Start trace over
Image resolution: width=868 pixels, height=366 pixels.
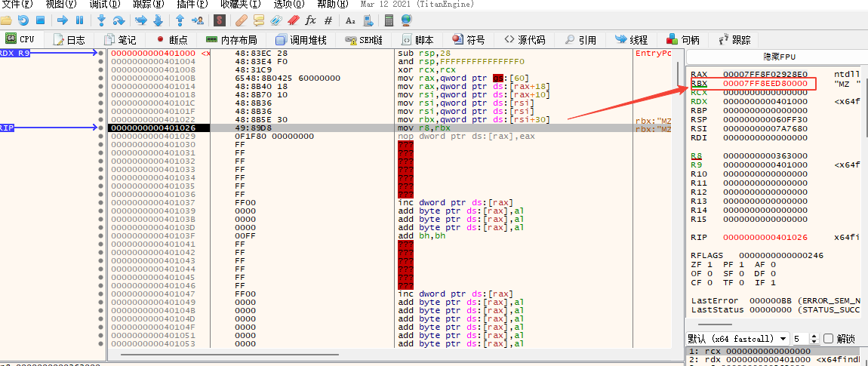click(157, 20)
